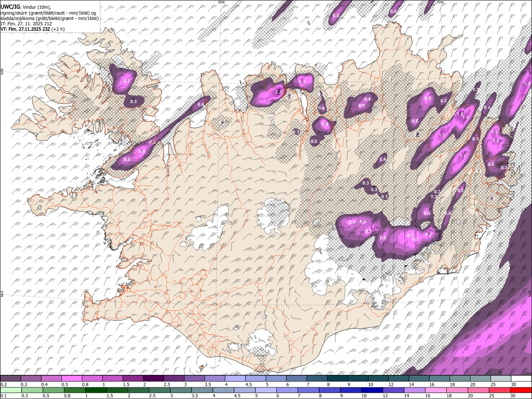Click the 'Vindur (10m),' header text
The image size is (532, 399).
37,7
